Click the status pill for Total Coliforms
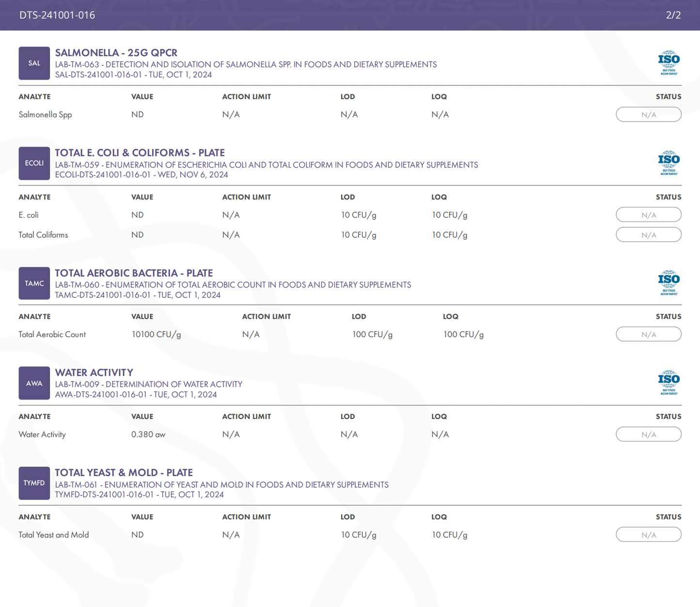Viewport: 700px width, 607px height. click(648, 235)
